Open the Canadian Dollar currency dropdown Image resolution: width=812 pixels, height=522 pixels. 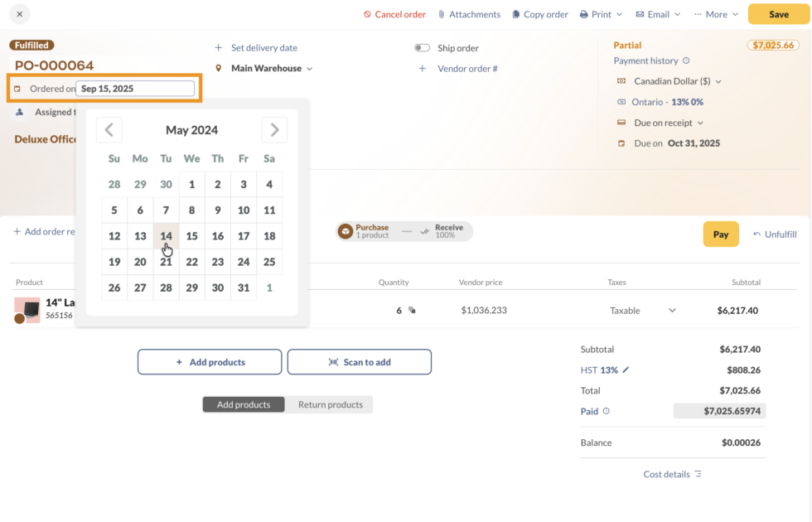pyautogui.click(x=719, y=81)
